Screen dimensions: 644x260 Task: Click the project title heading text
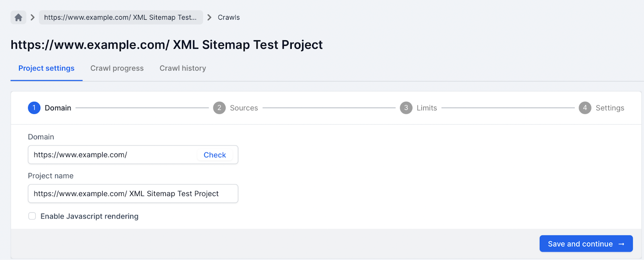click(x=167, y=45)
